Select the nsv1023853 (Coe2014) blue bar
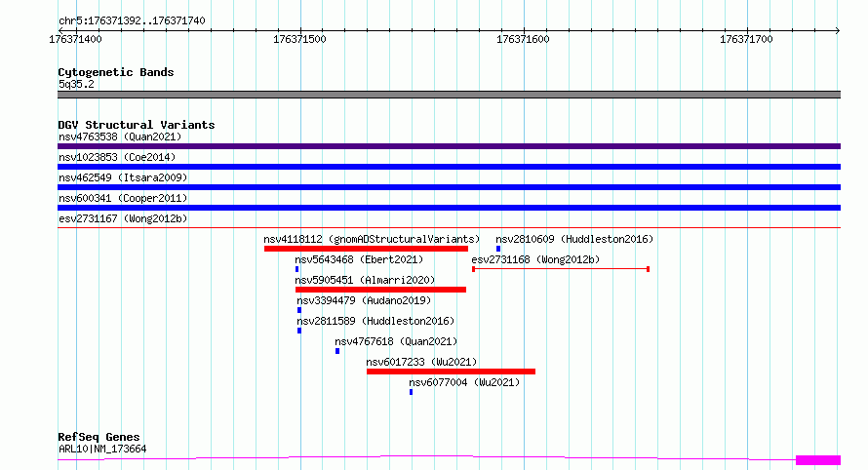 coord(449,167)
